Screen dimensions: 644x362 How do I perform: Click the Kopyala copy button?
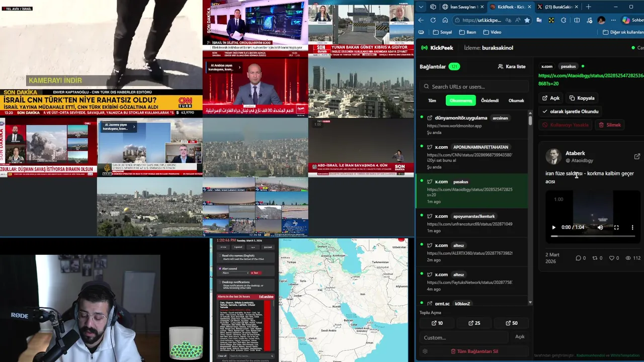[582, 98]
